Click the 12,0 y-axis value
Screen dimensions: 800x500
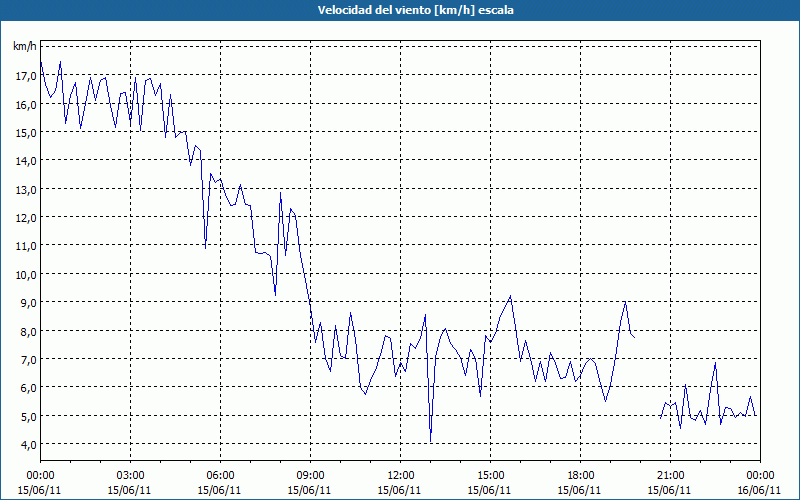(x=26, y=217)
